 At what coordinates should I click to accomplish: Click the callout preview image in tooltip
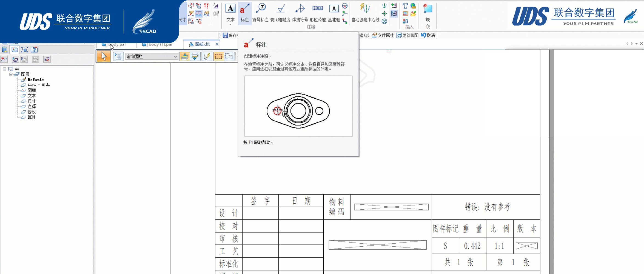(x=298, y=106)
